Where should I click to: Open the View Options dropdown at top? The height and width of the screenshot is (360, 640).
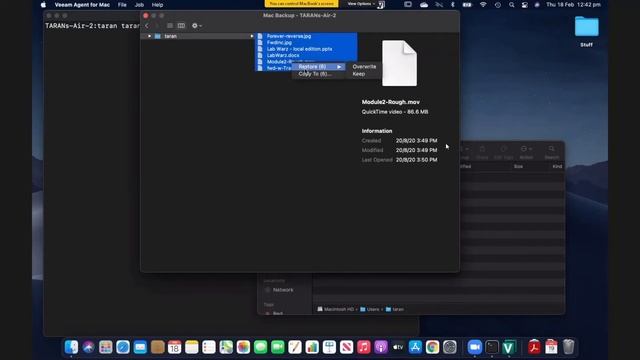361,4
